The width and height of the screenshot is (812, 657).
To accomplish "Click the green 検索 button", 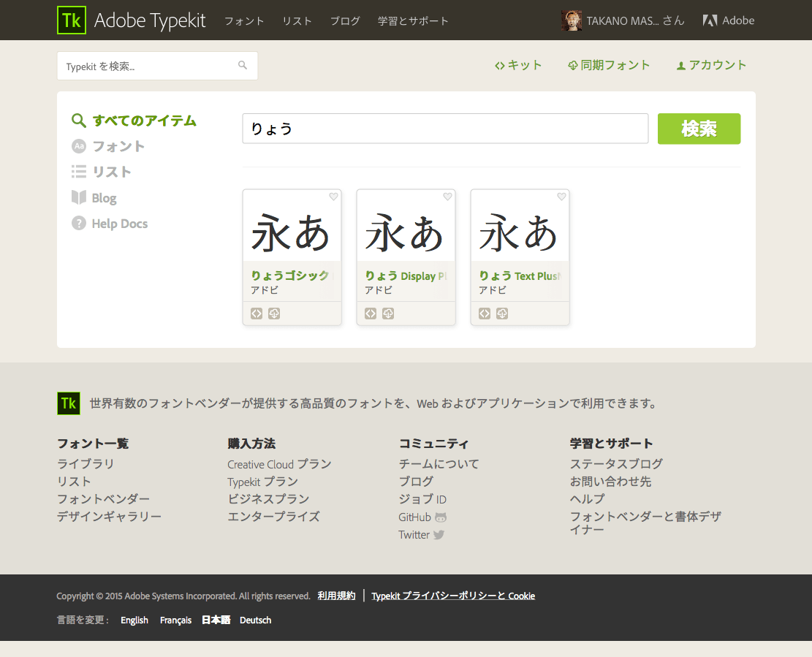I will 699,129.
